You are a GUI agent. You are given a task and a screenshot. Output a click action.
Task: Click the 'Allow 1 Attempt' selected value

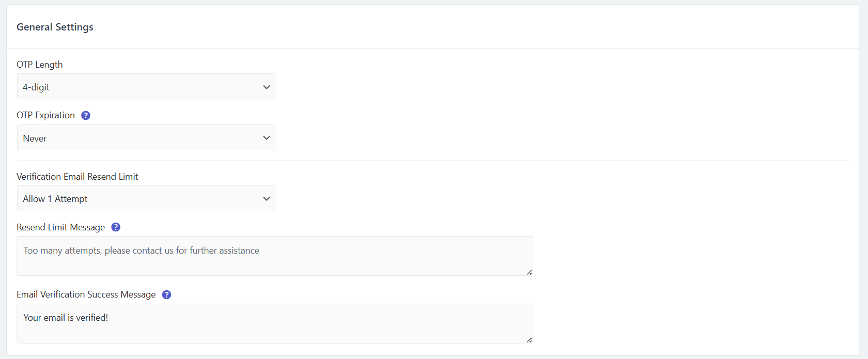pos(55,199)
